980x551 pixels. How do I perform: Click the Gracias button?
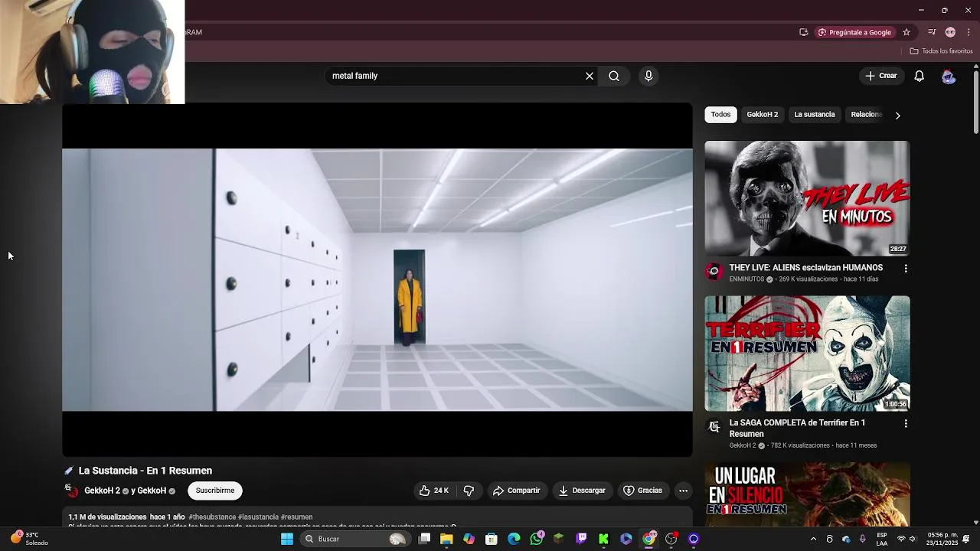pos(642,491)
